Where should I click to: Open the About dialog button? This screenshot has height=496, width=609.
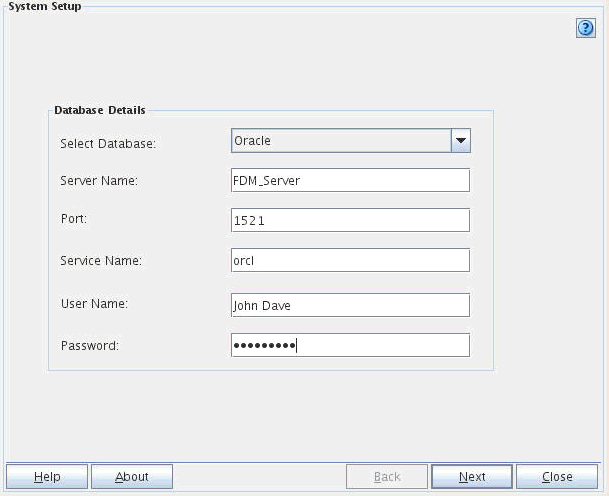coord(132,477)
